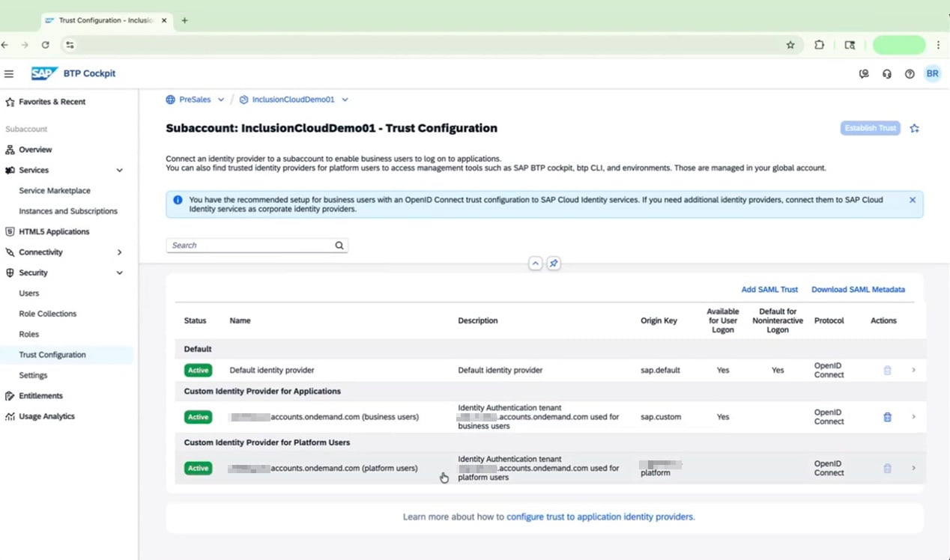
Task: Collapse the Security sidebar section
Action: (119, 273)
